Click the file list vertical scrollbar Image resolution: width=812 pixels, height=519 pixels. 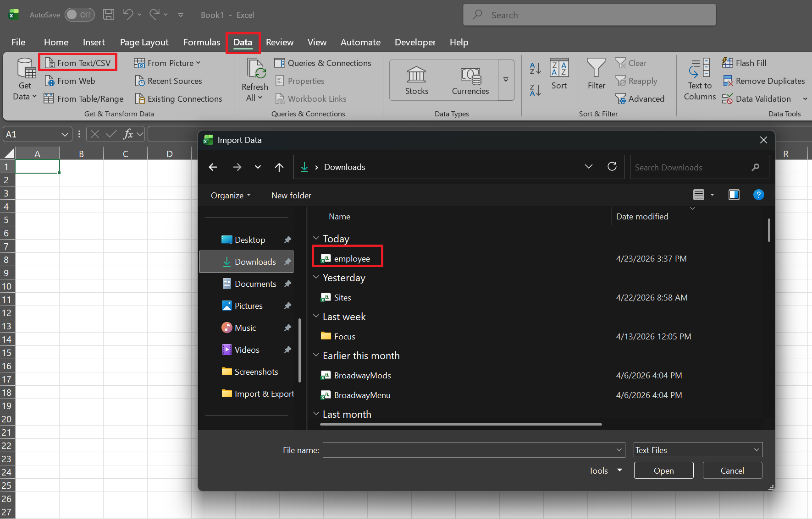tap(768, 230)
